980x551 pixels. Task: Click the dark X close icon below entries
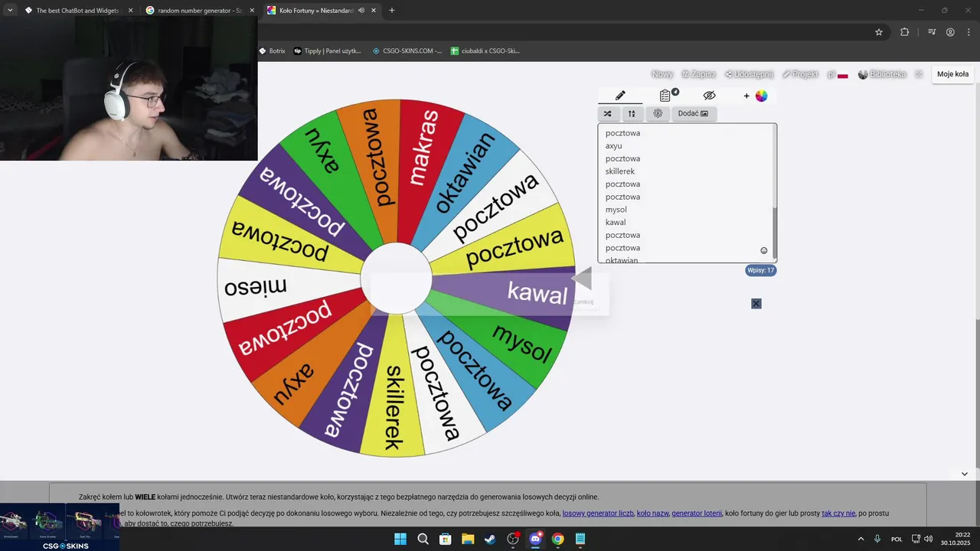756,304
